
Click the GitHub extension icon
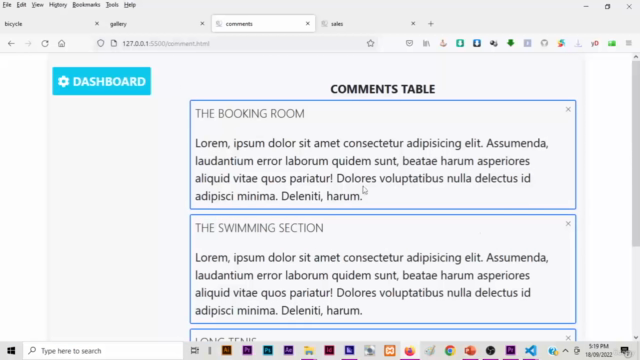tap(544, 43)
